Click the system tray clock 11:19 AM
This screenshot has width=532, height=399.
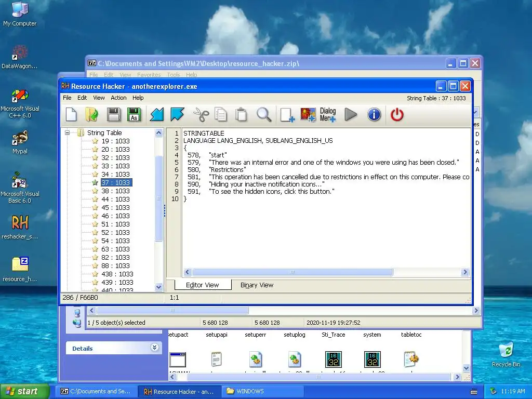(512, 391)
